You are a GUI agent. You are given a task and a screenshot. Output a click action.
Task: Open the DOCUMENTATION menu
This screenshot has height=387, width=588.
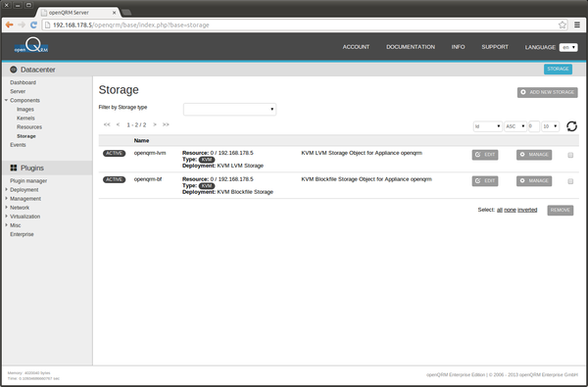(411, 47)
